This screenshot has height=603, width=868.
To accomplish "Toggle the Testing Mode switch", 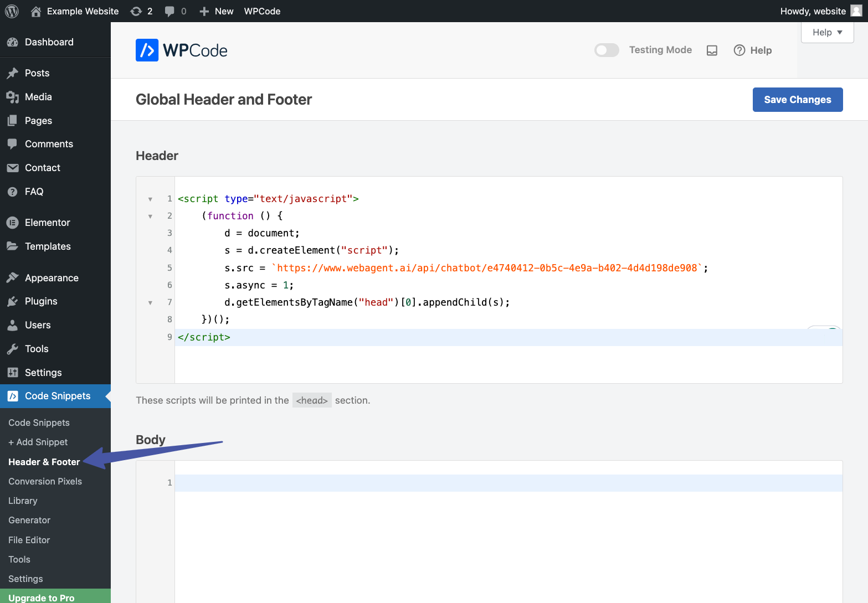I will click(x=607, y=50).
